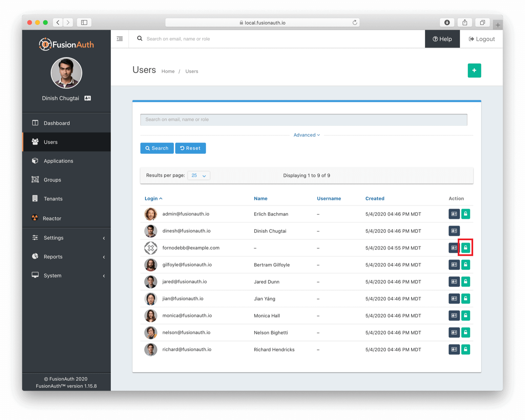Show Safari tab overview icon
This screenshot has height=420, width=525.
(482, 22)
